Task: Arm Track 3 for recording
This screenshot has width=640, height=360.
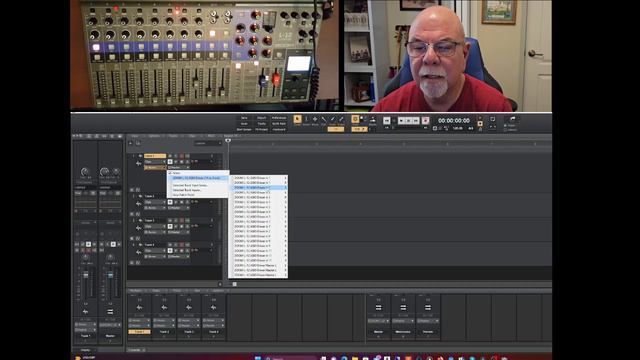Action: point(182,220)
